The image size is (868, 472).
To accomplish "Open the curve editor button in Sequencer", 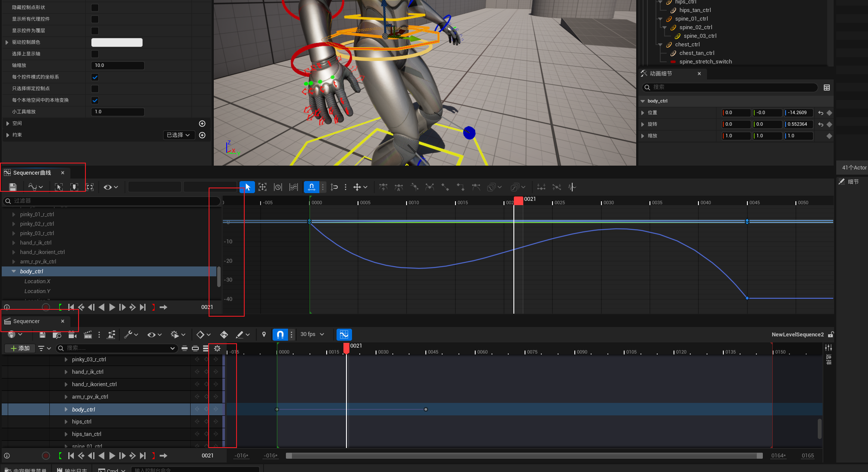I will pos(344,334).
